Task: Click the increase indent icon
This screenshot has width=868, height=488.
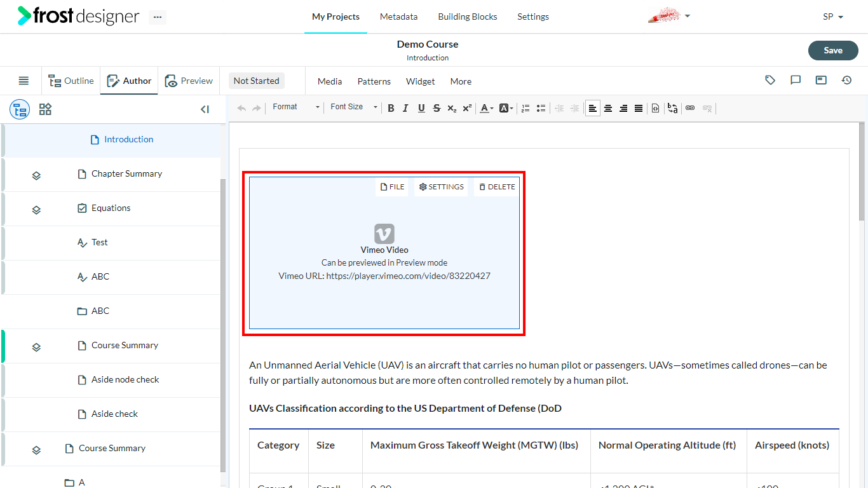Action: [574, 108]
